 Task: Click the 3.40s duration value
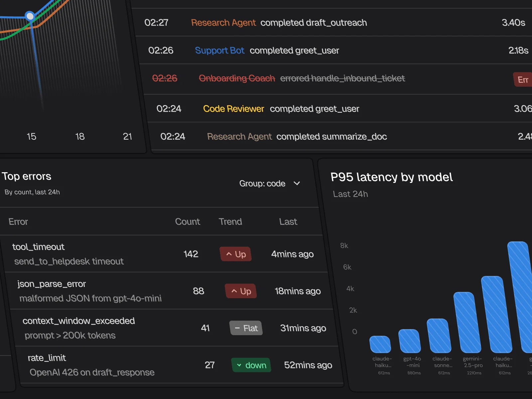[513, 23]
